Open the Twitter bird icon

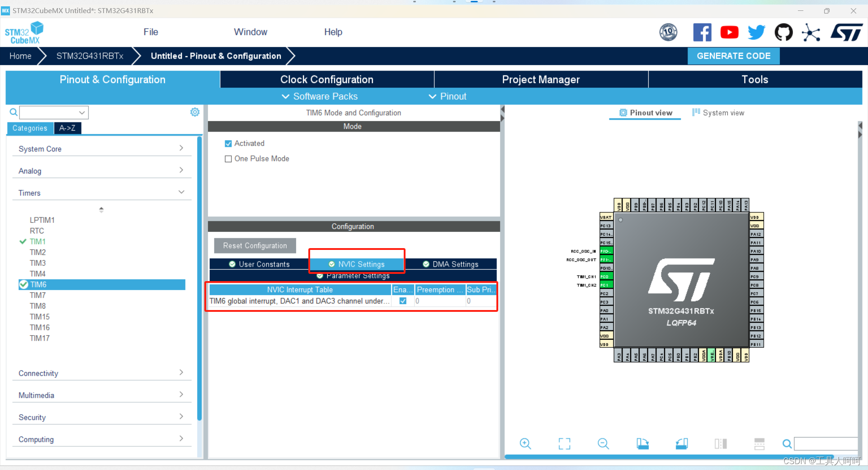click(756, 33)
